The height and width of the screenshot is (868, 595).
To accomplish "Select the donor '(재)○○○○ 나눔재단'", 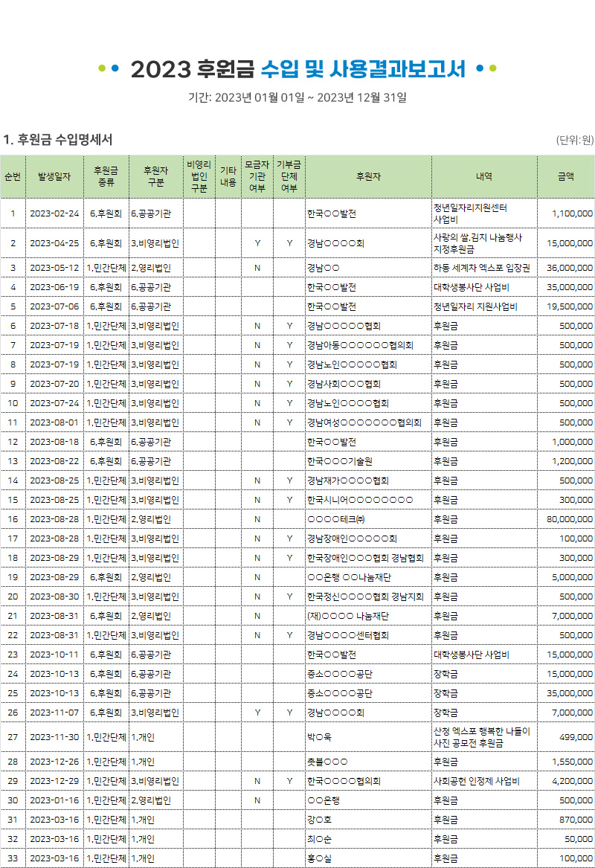I will coord(348,616).
